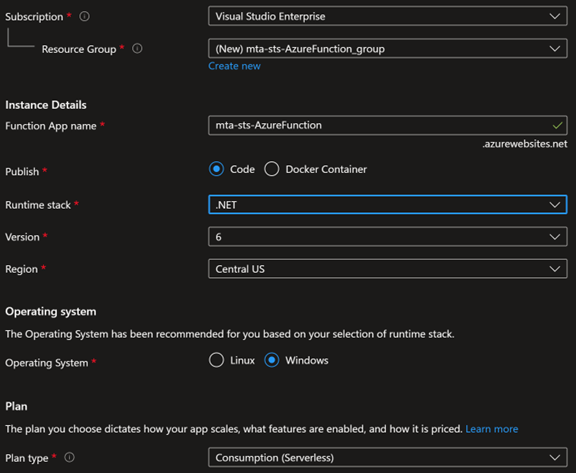Click into the Function App name field
The image size is (576, 473).
pos(388,125)
